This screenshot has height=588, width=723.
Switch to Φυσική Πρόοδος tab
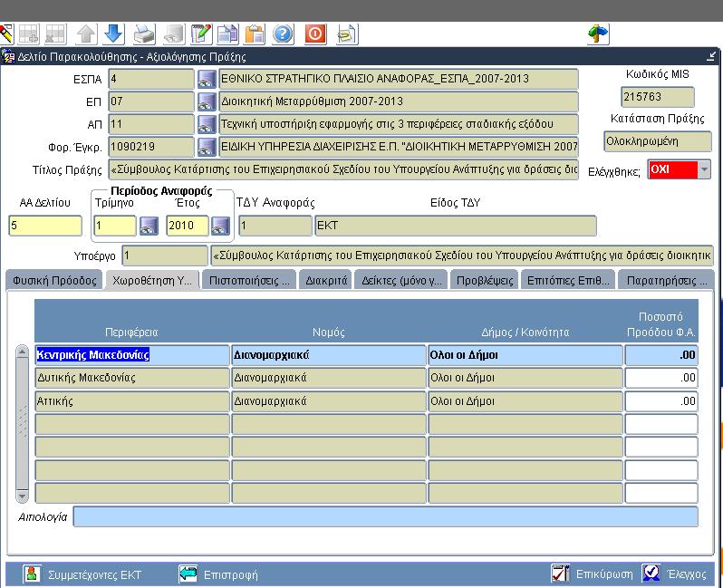pos(54,280)
